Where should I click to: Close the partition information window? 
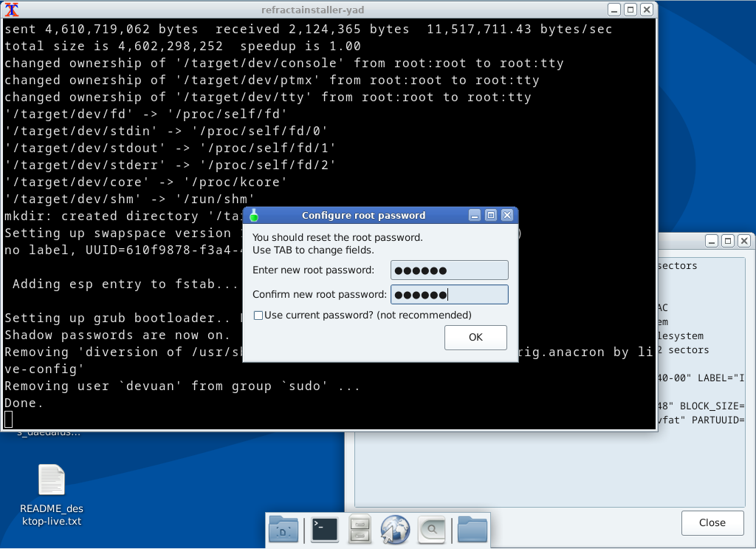click(x=712, y=522)
